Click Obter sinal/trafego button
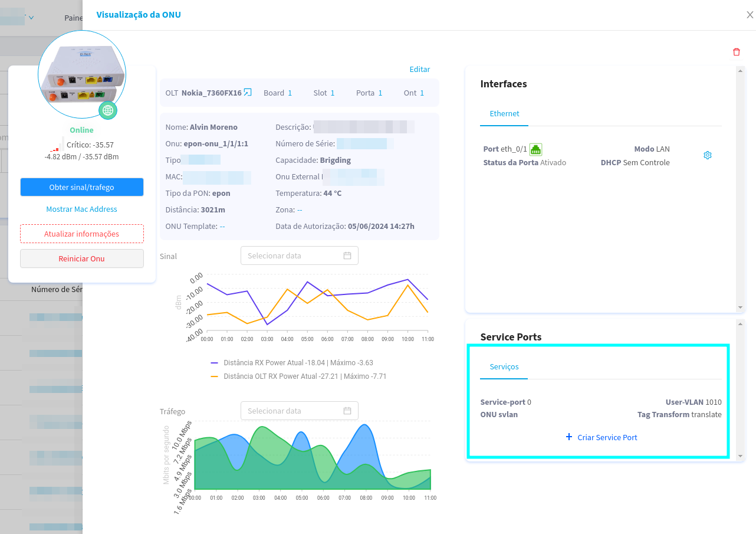Screen dimensions: 756x534 pos(82,187)
